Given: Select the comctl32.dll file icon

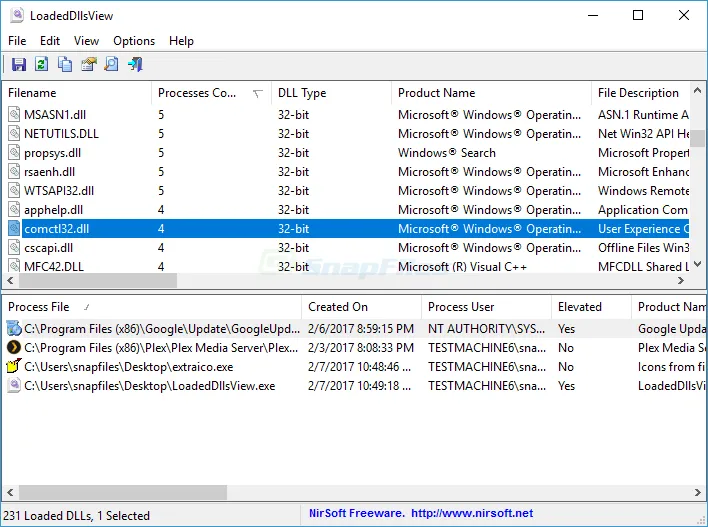Looking at the screenshot, I should pos(14,229).
